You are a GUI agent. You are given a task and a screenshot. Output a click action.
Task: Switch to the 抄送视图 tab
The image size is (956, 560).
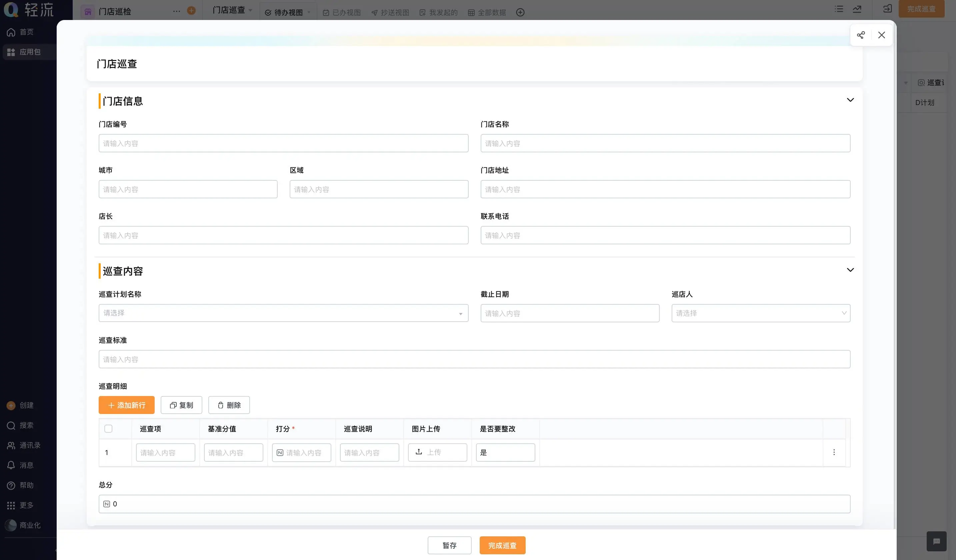pyautogui.click(x=390, y=13)
